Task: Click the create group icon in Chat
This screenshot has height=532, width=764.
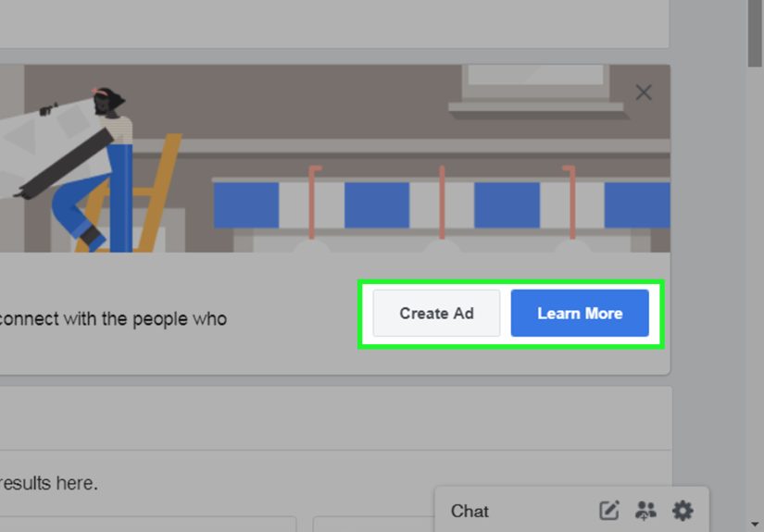Action: coord(645,511)
